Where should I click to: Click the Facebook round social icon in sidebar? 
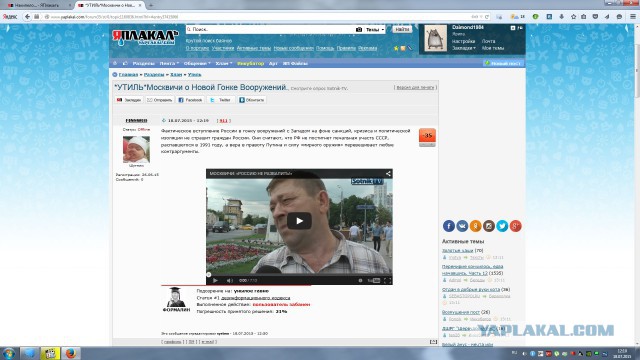pyautogui.click(x=449, y=226)
